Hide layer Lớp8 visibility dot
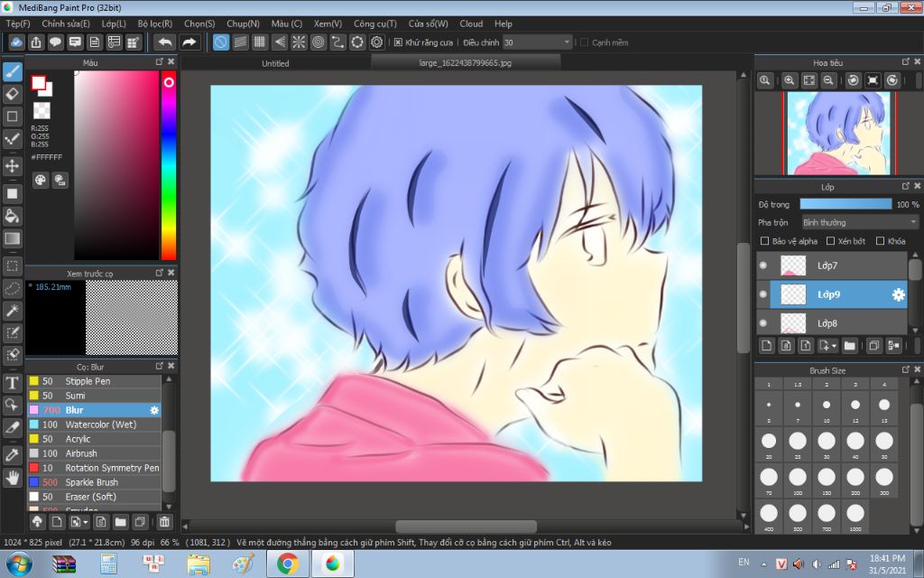Viewport: 924px width, 578px height. click(763, 323)
